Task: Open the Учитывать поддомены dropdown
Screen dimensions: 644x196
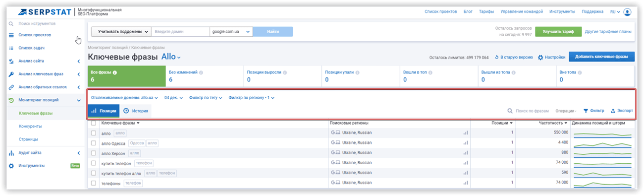Action: coord(121,32)
